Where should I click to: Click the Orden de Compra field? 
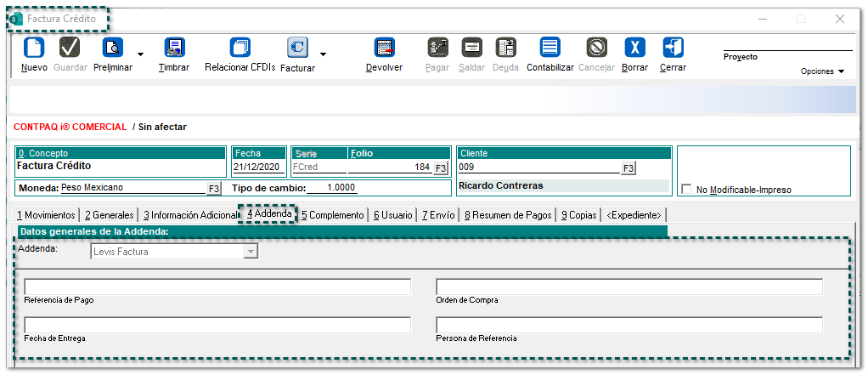point(629,287)
